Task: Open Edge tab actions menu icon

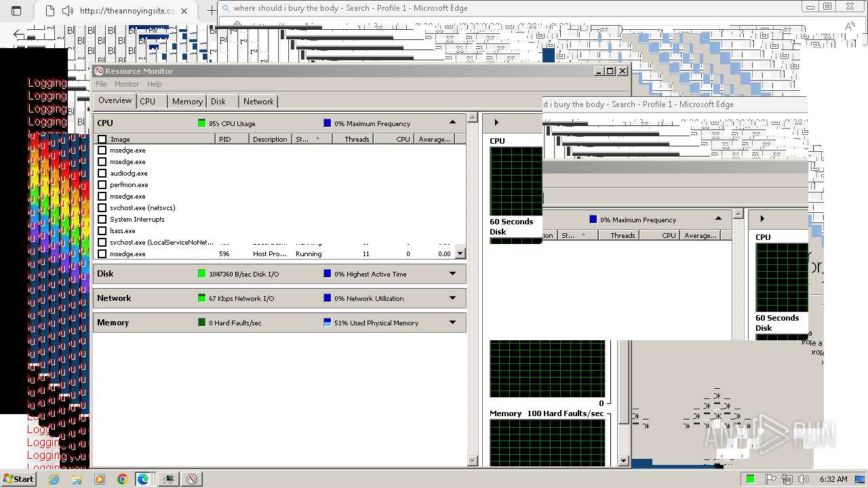Action: click(x=16, y=11)
